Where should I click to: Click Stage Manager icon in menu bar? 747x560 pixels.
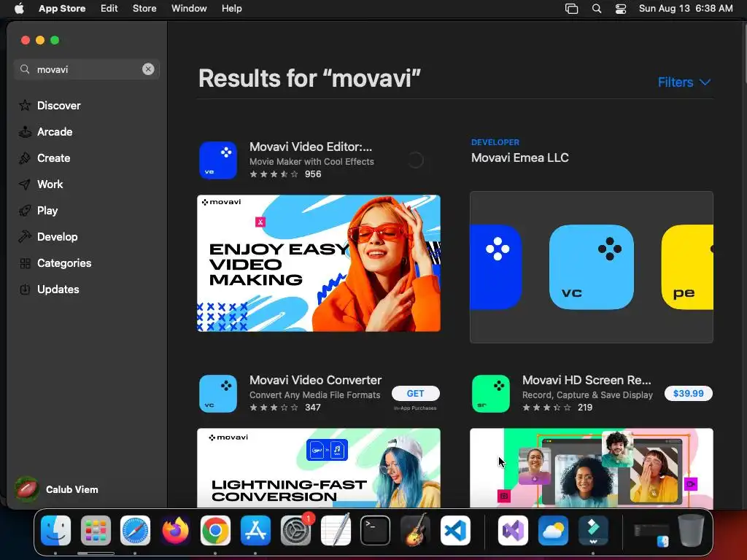click(571, 9)
